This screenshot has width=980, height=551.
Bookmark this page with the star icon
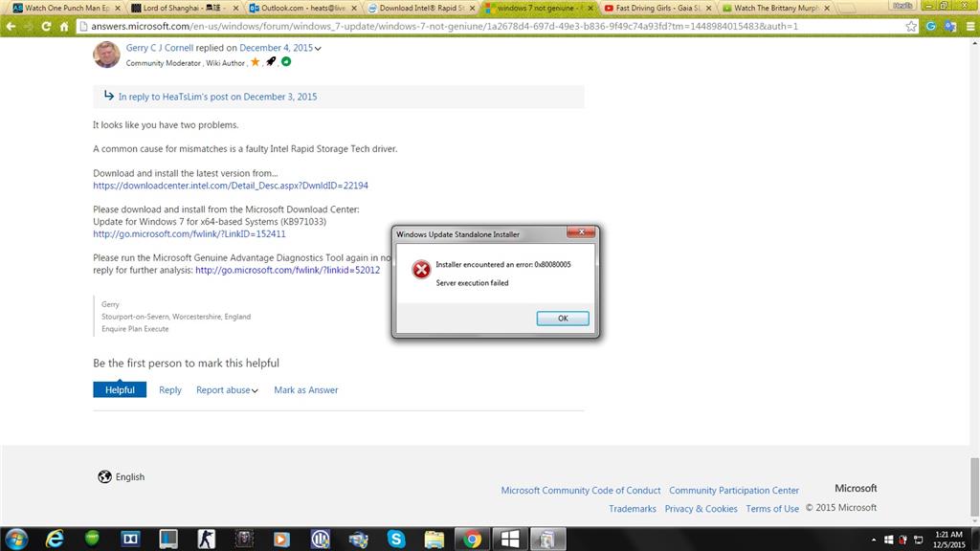tap(911, 26)
